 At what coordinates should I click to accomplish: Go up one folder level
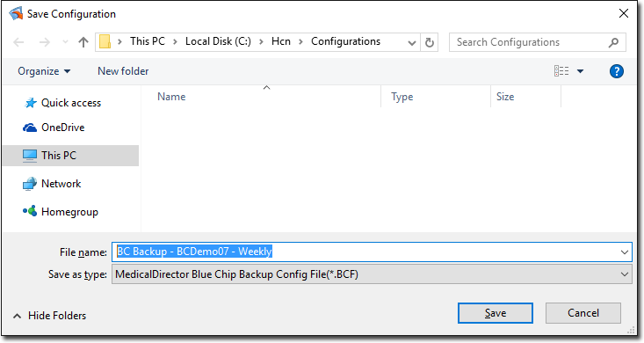pyautogui.click(x=83, y=42)
